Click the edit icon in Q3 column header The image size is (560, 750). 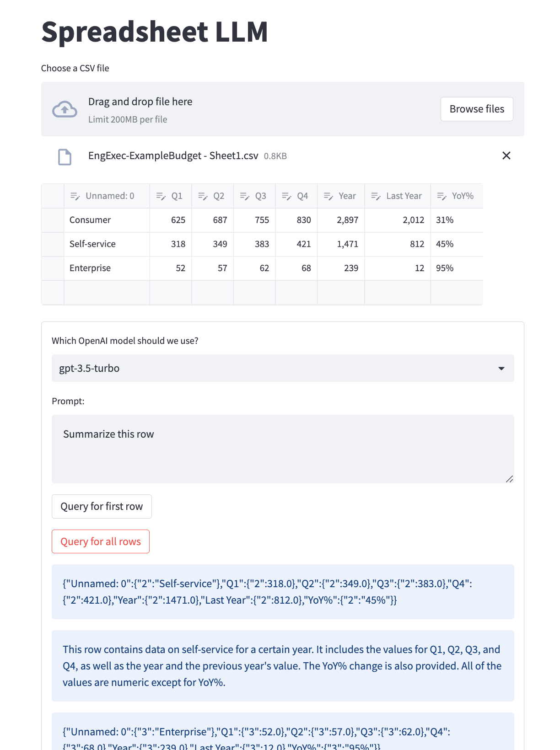pos(245,196)
